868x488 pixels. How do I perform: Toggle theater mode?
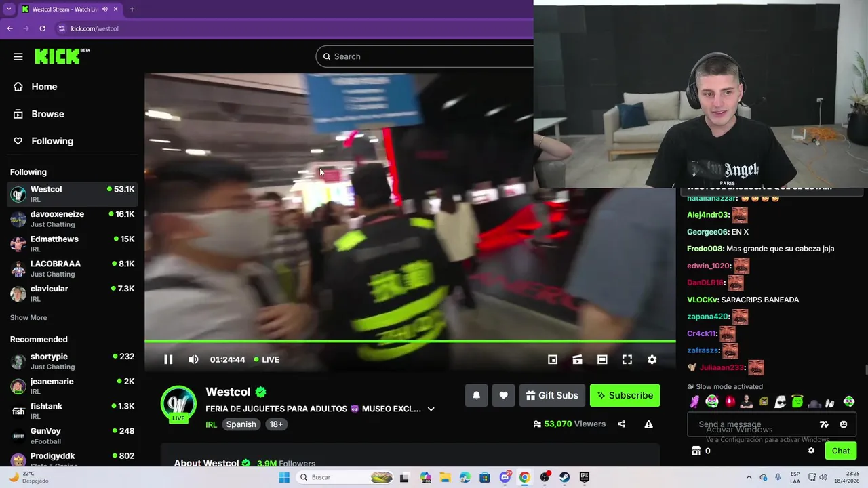click(602, 359)
